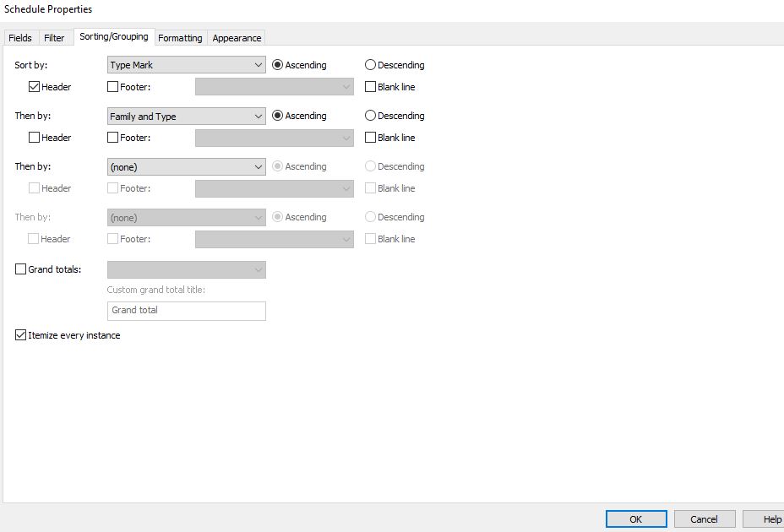Screen dimensions: 784x532
Task: Enable Blank line under Sort by
Action: [x=371, y=87]
